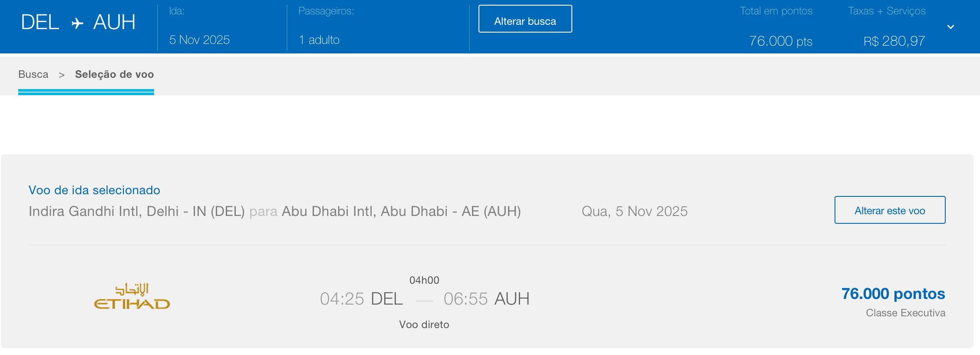Click the 5 Nov 2025 Ida date in the header

coord(199,40)
